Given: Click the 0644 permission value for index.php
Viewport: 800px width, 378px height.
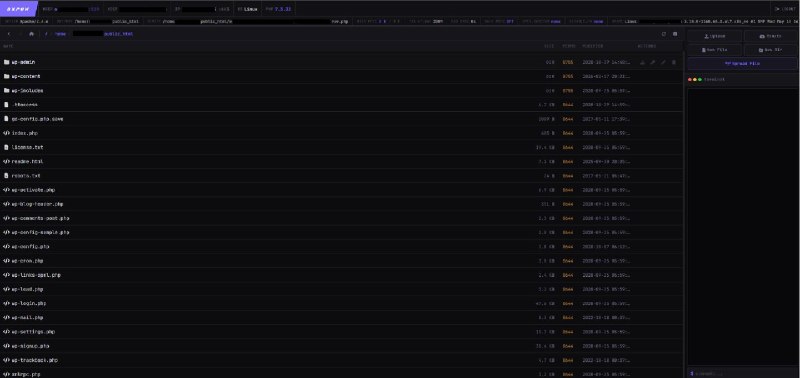Looking at the screenshot, I should [568, 133].
